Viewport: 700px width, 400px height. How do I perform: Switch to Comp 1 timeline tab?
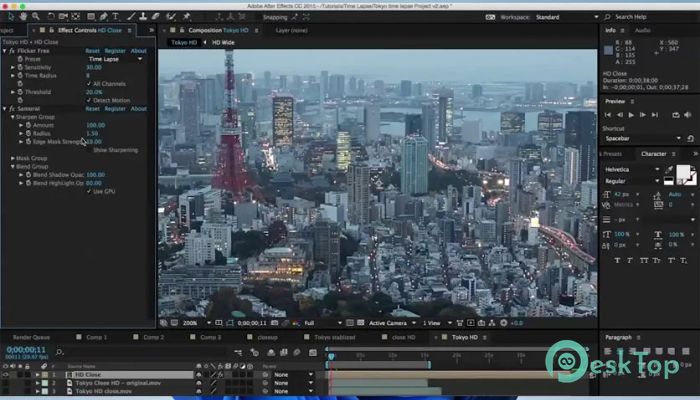click(x=97, y=337)
